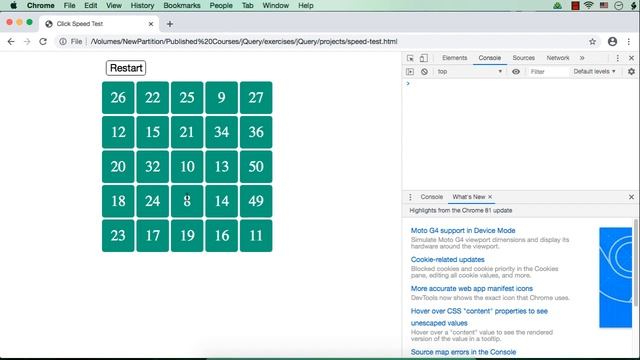Click the DevTools inspect element icon
The height and width of the screenshot is (360, 640).
point(410,58)
